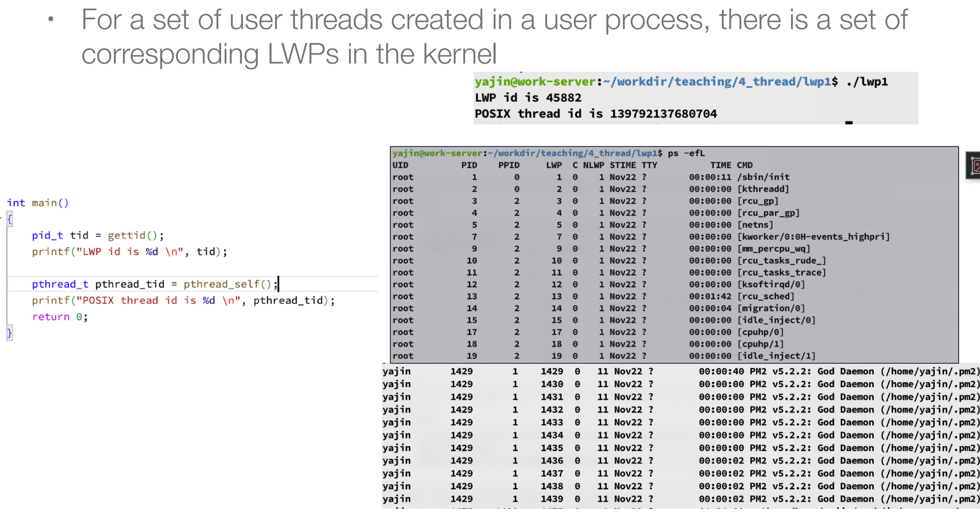Click the '[mm_percpu_wq]' process entry
Viewport: 980px width, 523px height.
click(x=774, y=249)
